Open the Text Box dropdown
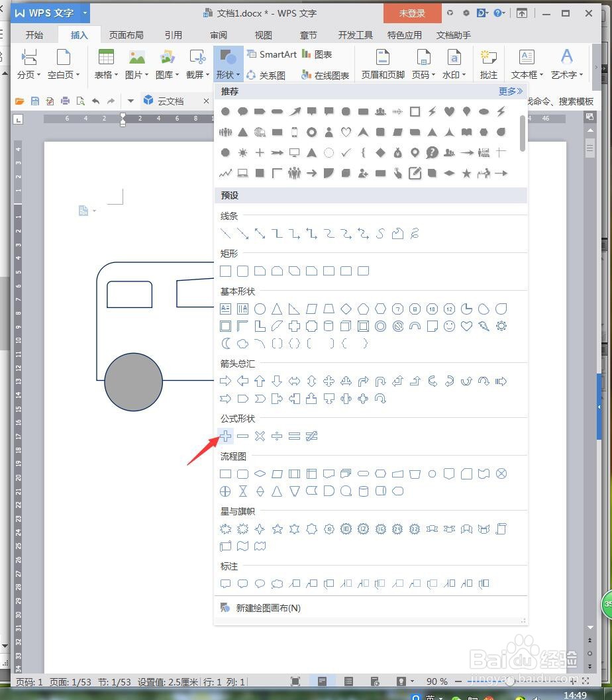This screenshot has height=700, width=612. point(527,75)
